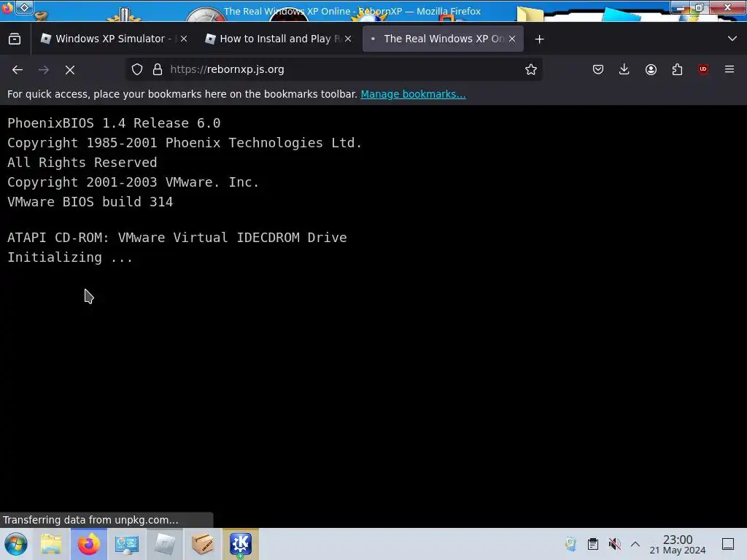Open KDE Connect taskbar icon
747x560 pixels.
pos(241,544)
